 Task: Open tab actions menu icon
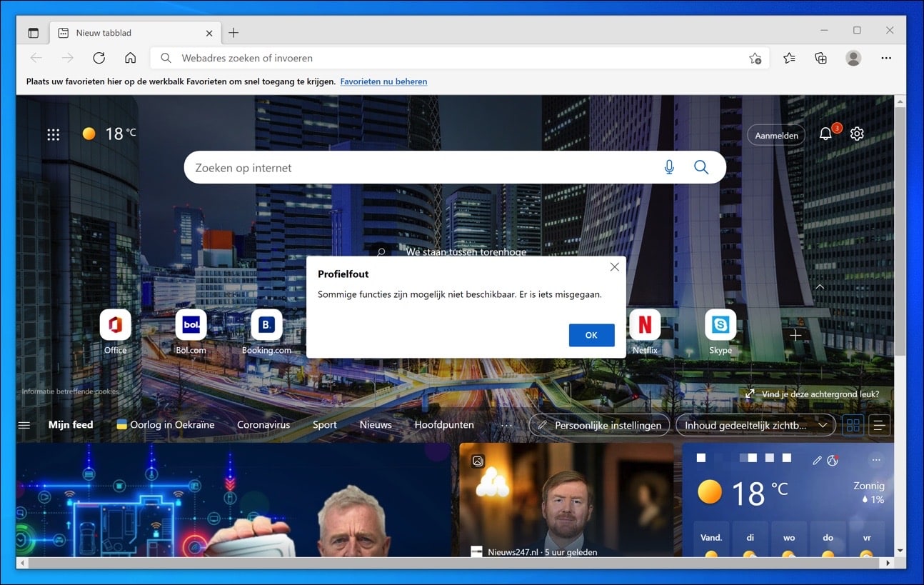33,33
